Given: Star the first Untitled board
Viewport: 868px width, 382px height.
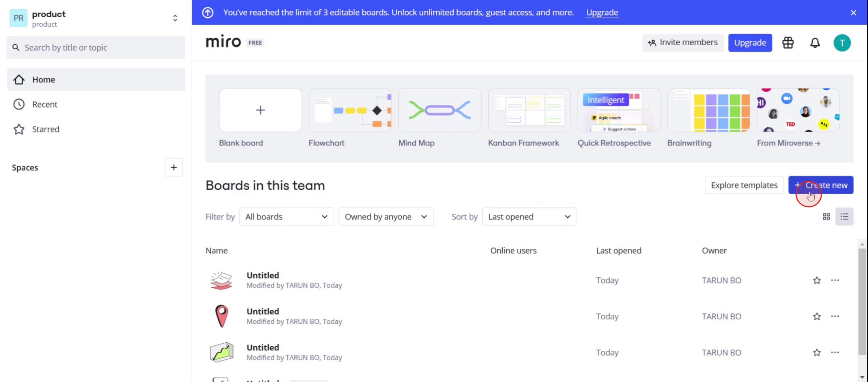Looking at the screenshot, I should (x=816, y=280).
